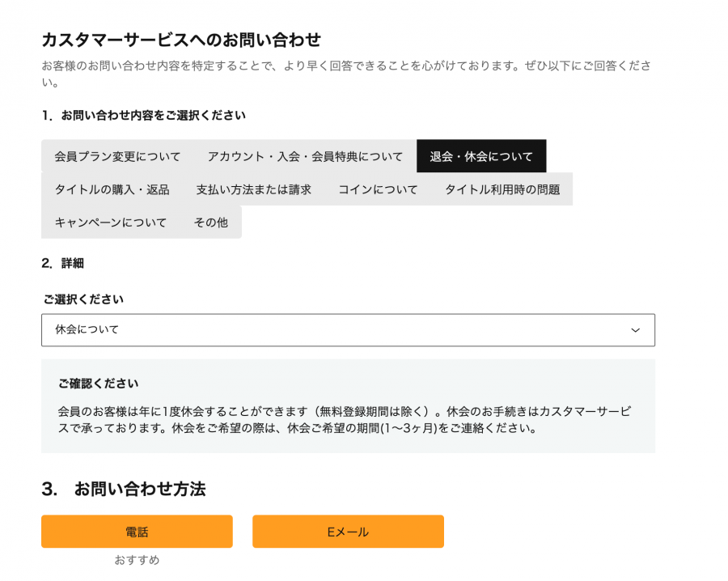This screenshot has height=581, width=728.
Task: Choose the コインについて category
Action: (378, 189)
